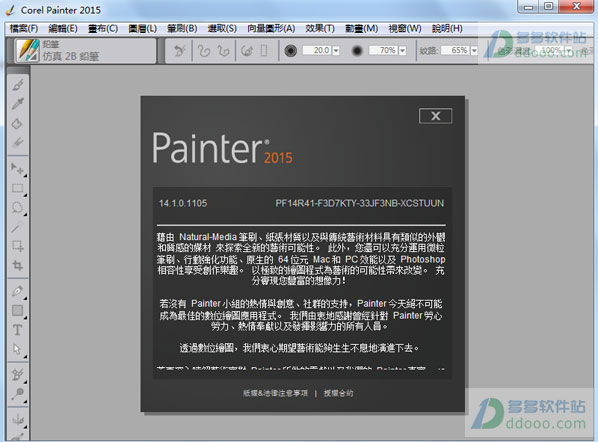Enable Freehand Strokes mode
The image size is (598, 442).
[204, 50]
